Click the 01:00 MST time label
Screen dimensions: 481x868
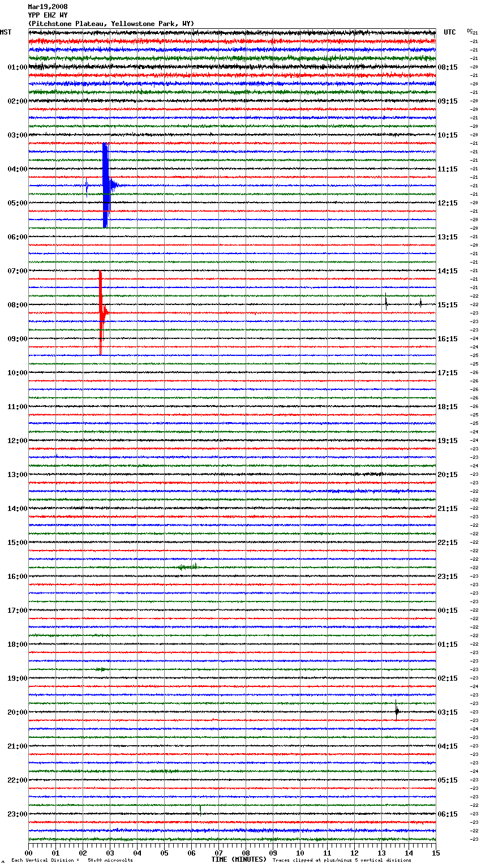click(x=18, y=67)
